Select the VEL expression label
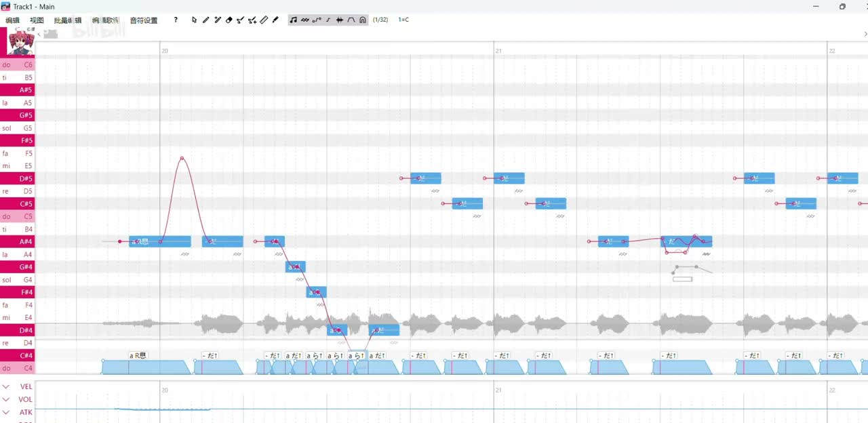Image resolution: width=868 pixels, height=423 pixels. point(26,386)
